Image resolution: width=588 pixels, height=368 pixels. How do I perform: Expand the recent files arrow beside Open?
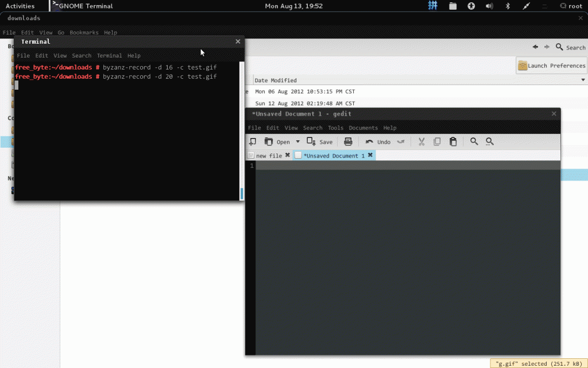[298, 141]
